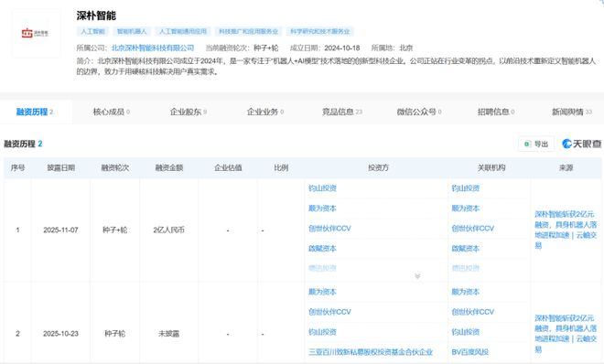Open 启赋资本 investor link in 投资方 column
The image size is (604, 364).
[x=322, y=248]
